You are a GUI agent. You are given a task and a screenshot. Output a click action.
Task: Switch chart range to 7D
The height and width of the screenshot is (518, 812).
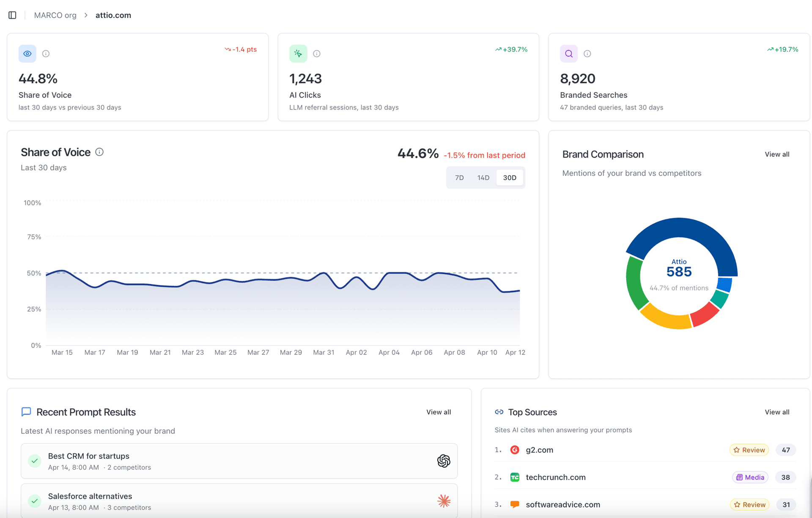[x=459, y=178]
